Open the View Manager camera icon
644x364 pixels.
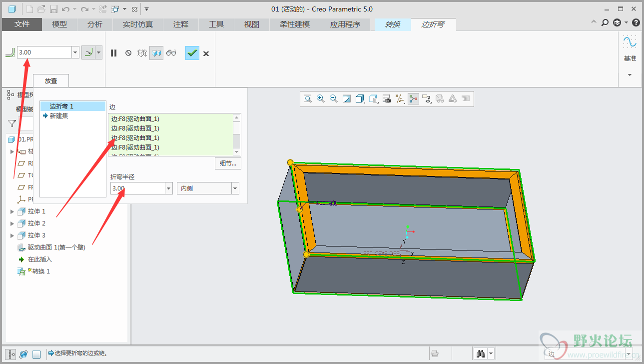pos(387,99)
